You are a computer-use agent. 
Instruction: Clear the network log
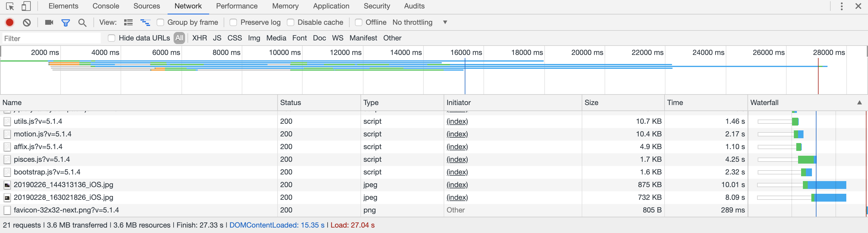point(27,23)
